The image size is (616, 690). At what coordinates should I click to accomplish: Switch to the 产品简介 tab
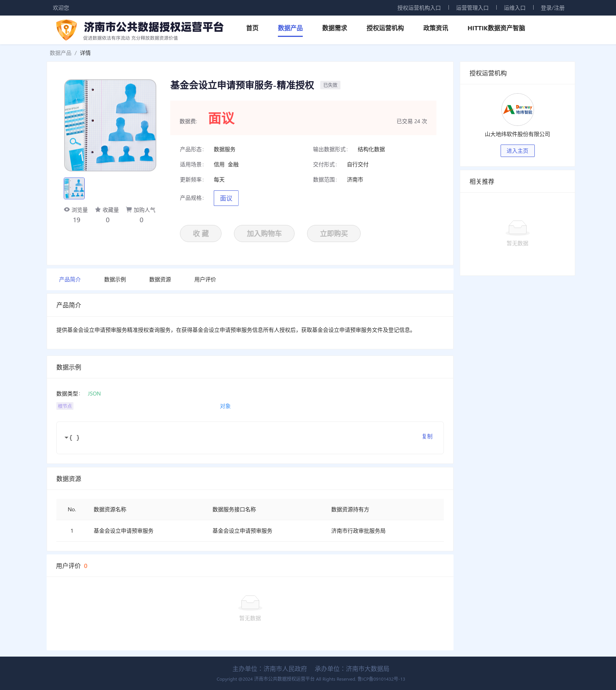click(70, 279)
